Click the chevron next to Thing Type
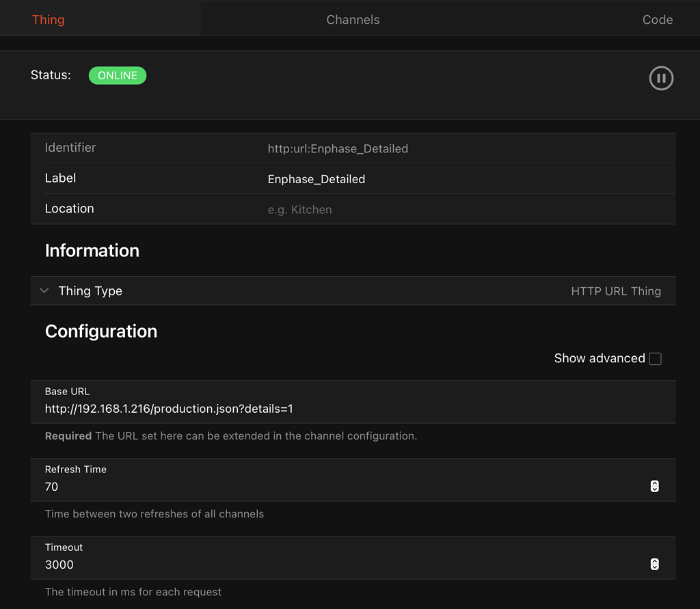Image resolution: width=700 pixels, height=609 pixels. coord(44,290)
